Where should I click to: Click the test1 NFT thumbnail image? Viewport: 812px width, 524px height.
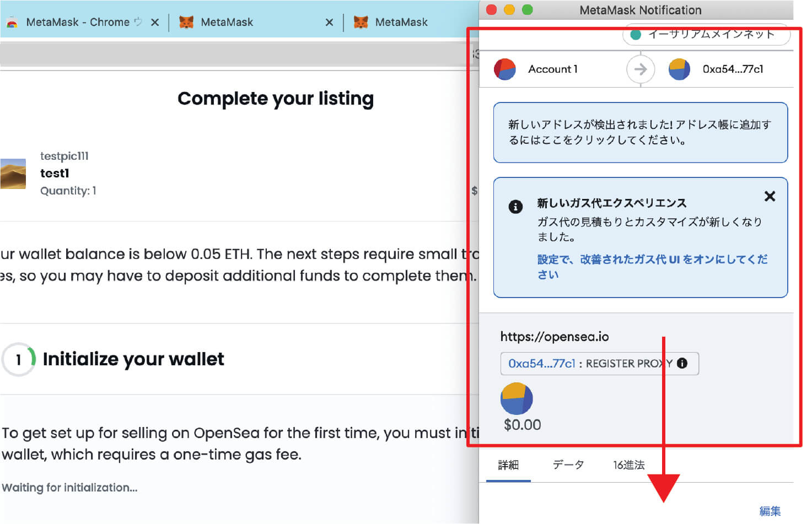(13, 174)
